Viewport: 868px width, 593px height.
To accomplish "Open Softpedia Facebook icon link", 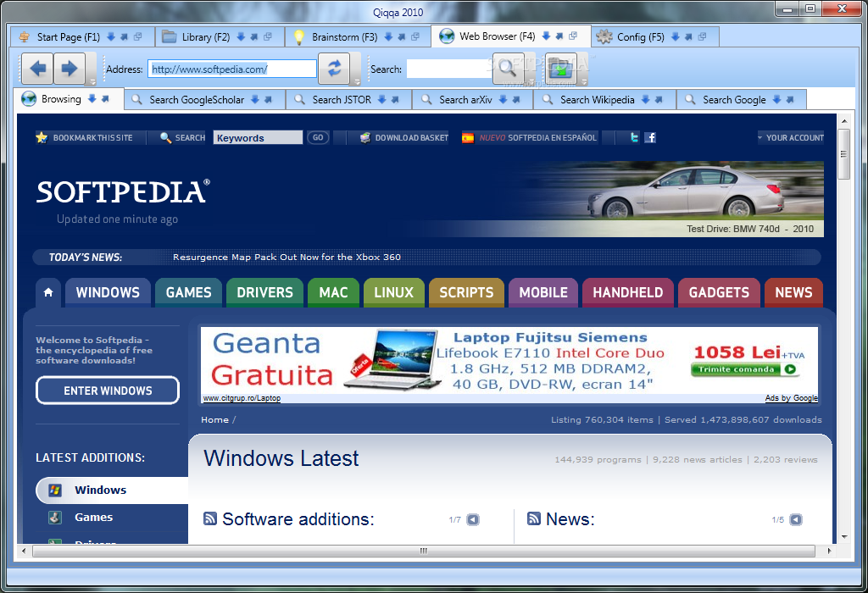I will (650, 137).
